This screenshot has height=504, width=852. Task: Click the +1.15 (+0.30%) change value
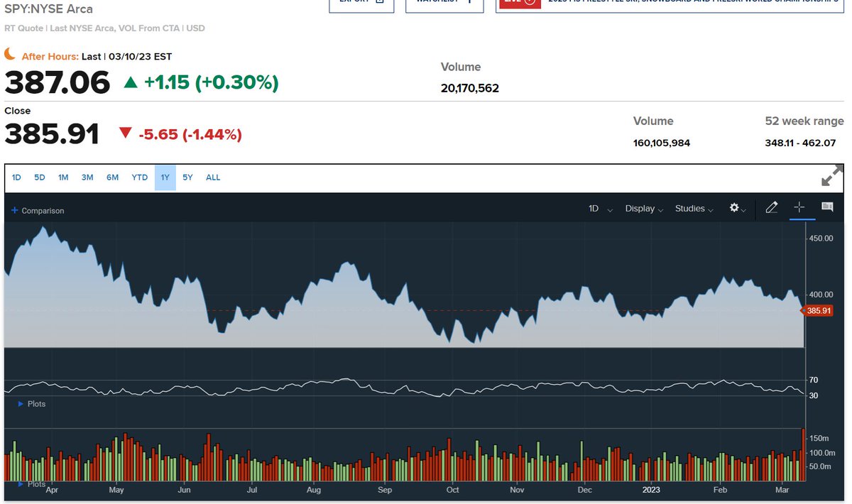211,83
